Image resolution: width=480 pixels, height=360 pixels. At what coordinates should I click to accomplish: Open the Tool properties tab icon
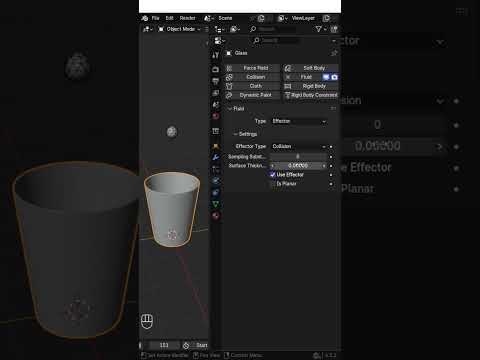point(216,55)
